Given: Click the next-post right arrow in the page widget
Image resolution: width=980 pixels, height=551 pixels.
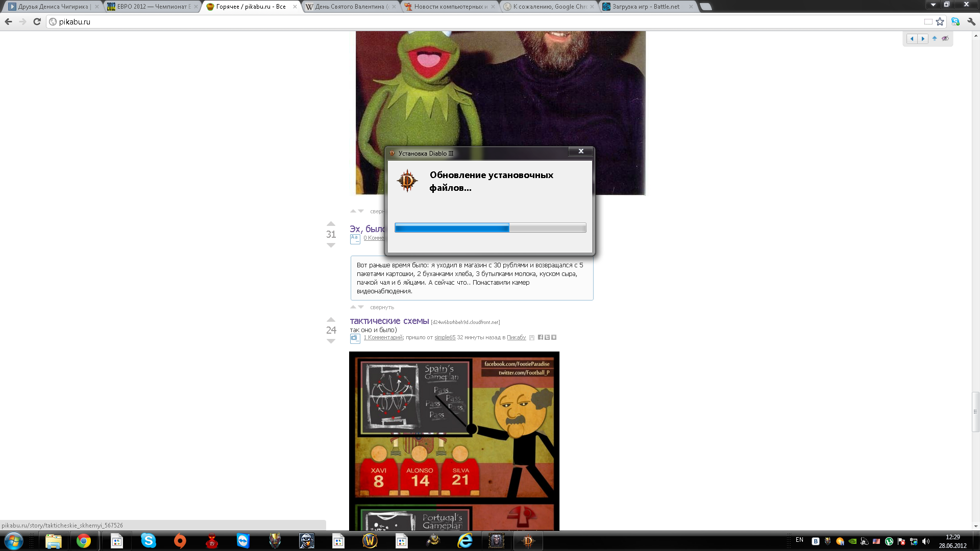Looking at the screenshot, I should click(923, 39).
